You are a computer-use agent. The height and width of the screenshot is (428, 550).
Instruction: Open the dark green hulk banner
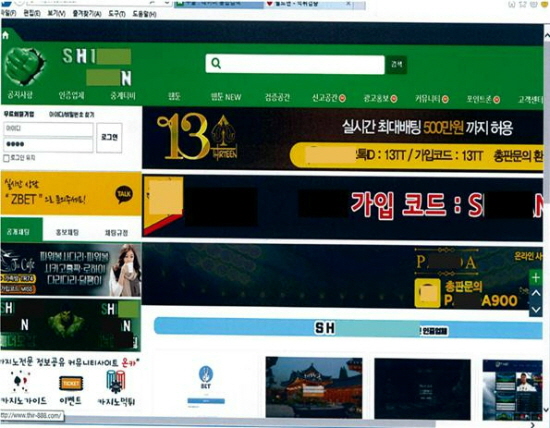click(x=71, y=325)
